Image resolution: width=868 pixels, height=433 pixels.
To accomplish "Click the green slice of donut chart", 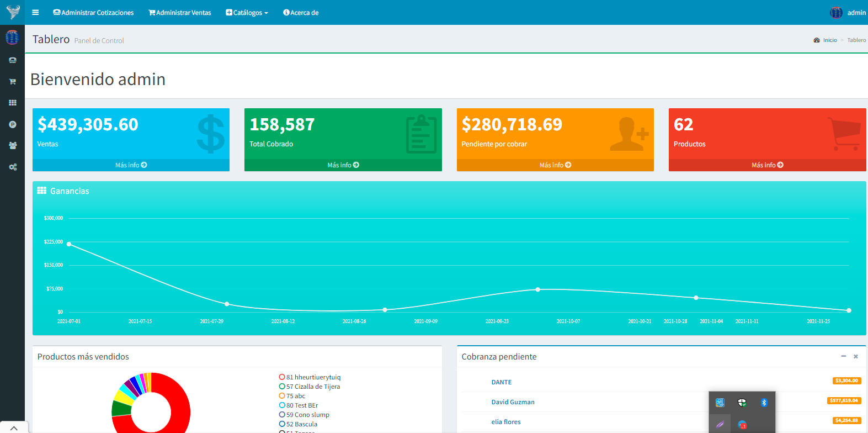I will tap(120, 409).
